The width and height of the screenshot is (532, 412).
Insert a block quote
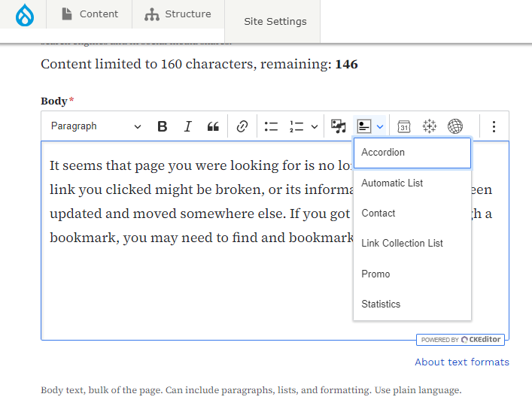click(213, 126)
